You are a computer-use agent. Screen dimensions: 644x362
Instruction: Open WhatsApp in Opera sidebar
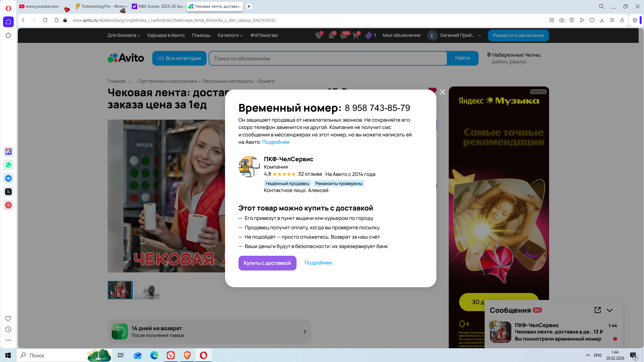[8, 165]
